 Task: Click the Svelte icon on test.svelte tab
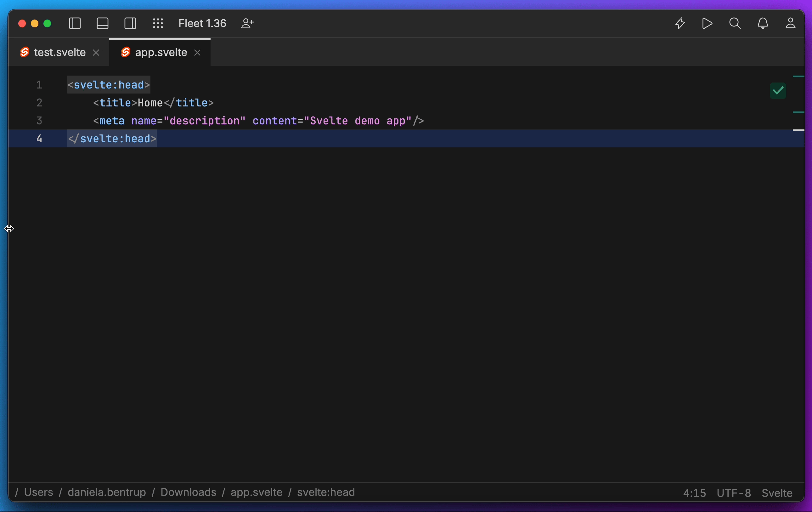click(x=24, y=52)
